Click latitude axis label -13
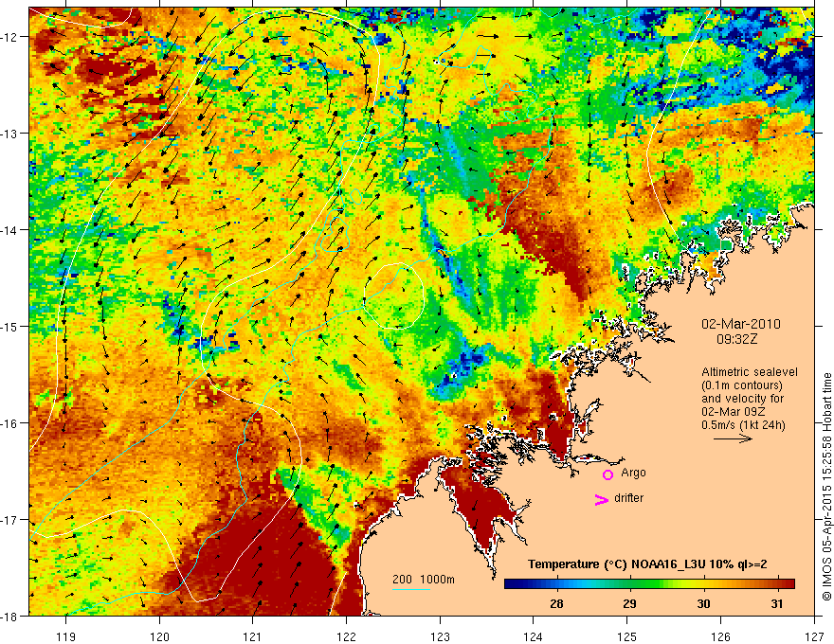The image size is (834, 644). [11, 134]
